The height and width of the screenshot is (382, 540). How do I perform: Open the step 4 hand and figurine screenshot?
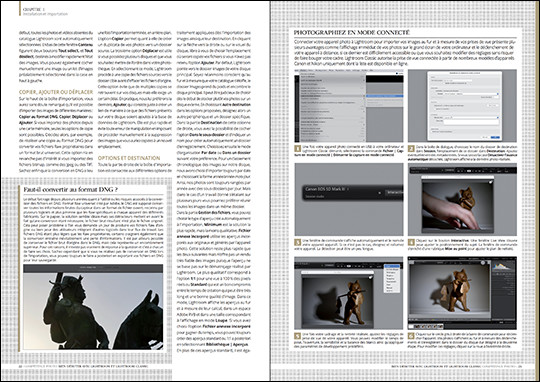(x=462, y=199)
